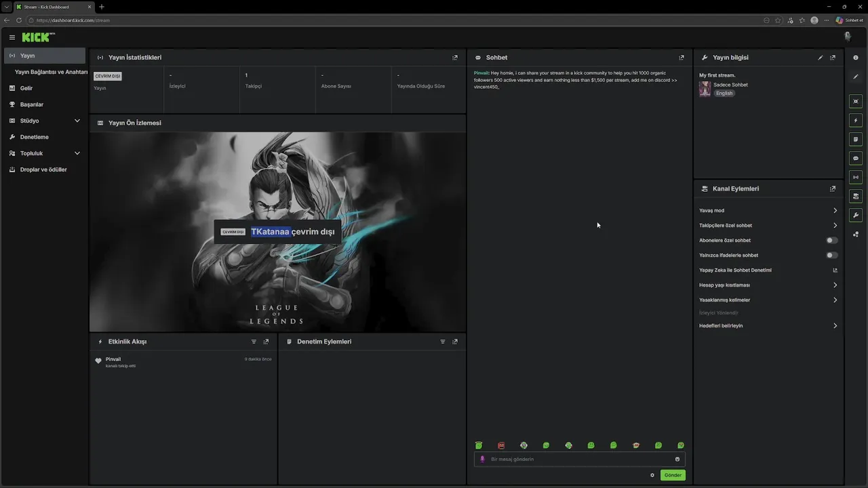
Task: Toggle the lightning activity widget in right rail
Action: [x=856, y=120]
